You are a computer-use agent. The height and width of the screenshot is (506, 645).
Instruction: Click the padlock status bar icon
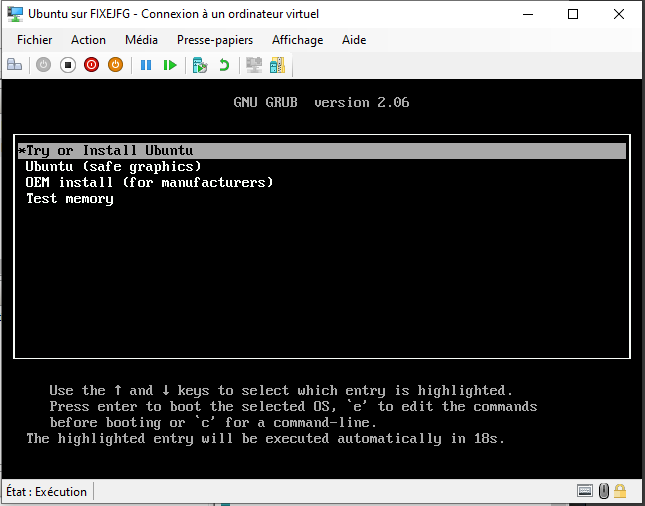click(620, 491)
